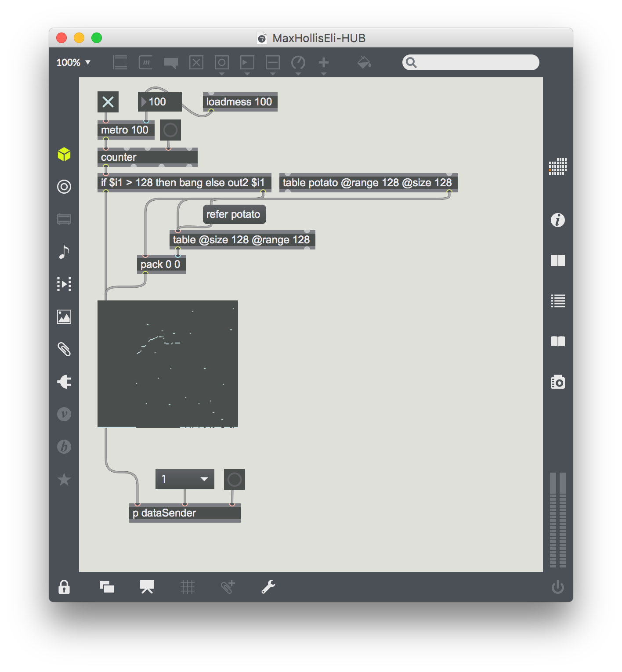
Task: Select the counter object
Action: [148, 157]
